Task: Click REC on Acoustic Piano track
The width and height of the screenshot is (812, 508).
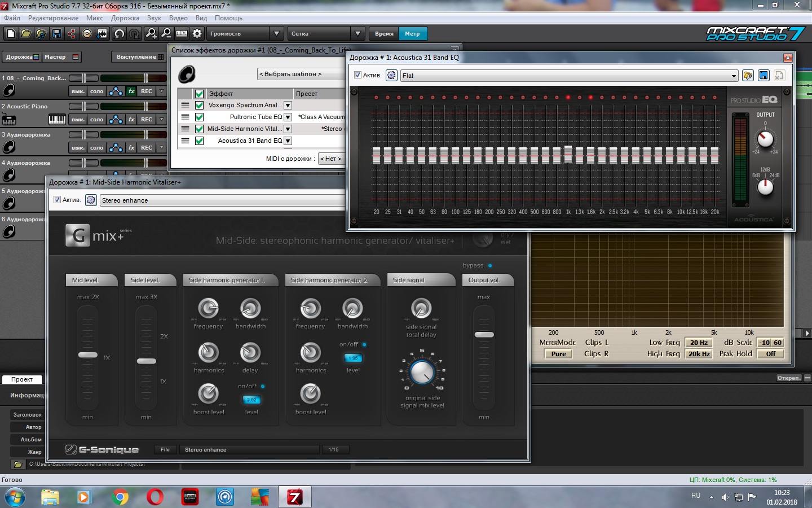Action: click(147, 119)
